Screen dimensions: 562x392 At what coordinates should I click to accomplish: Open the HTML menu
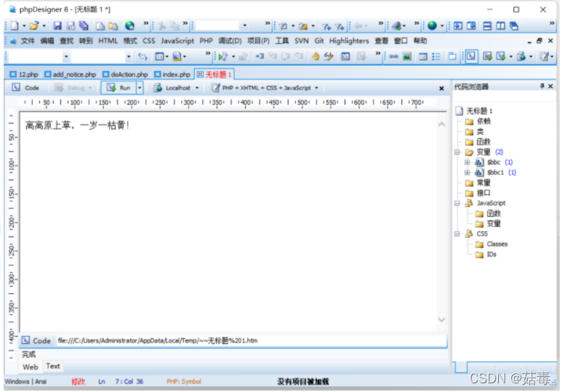tap(108, 41)
